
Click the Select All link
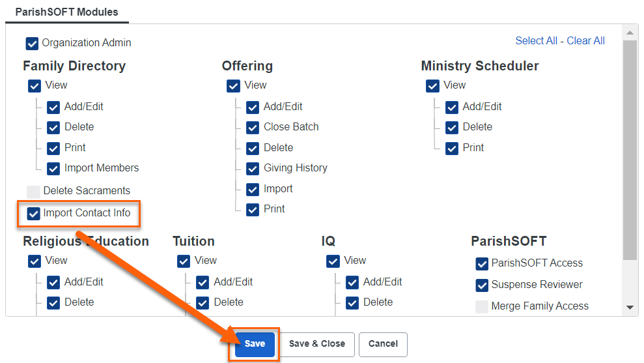tap(536, 40)
